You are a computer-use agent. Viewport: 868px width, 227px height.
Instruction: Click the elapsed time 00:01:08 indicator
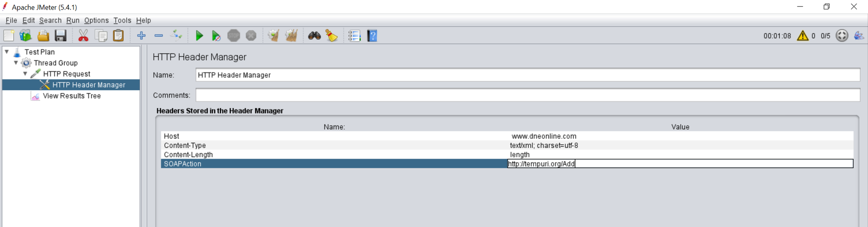pyautogui.click(x=777, y=36)
